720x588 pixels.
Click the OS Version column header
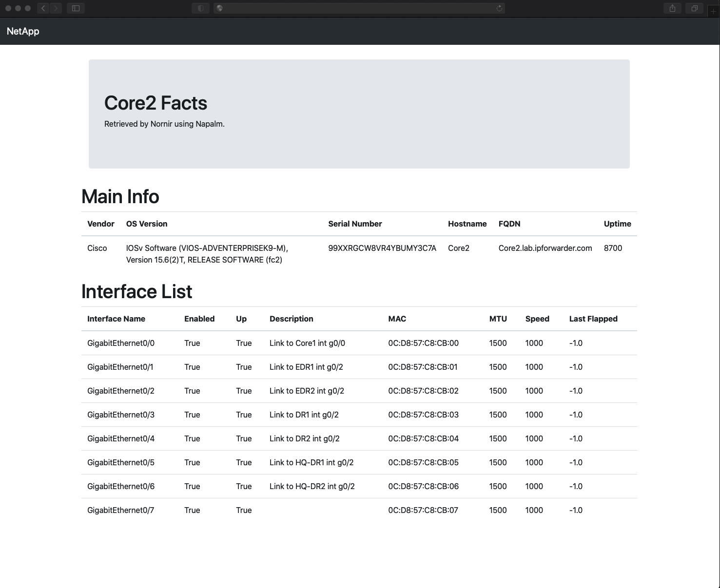147,224
